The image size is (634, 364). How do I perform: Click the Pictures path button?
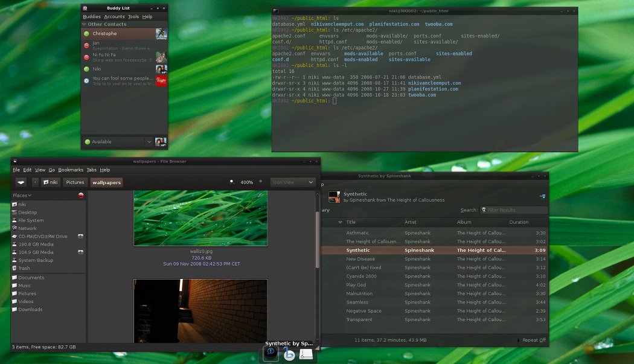pos(75,182)
